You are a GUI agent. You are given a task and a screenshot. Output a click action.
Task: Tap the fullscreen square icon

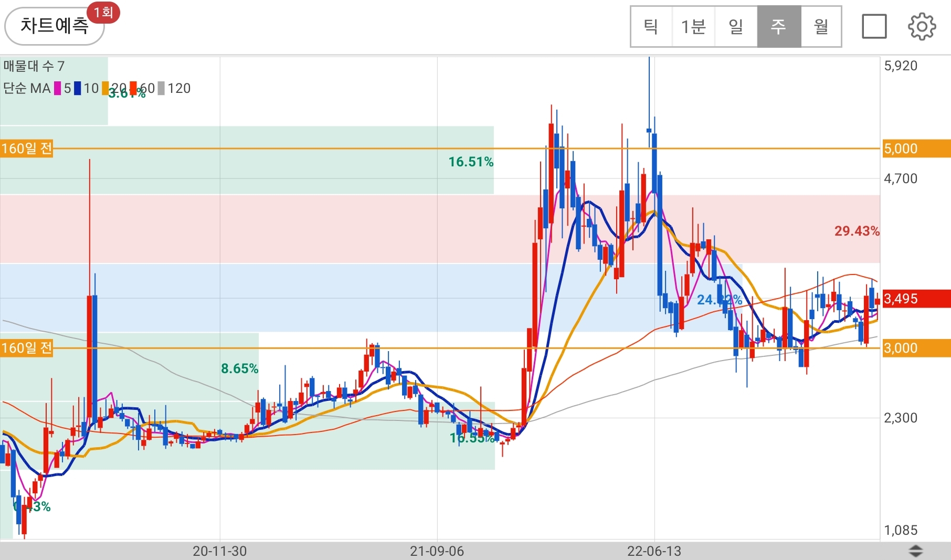tap(874, 26)
